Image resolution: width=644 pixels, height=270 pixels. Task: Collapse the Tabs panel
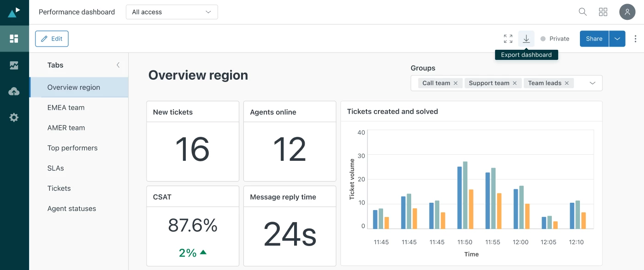point(118,65)
